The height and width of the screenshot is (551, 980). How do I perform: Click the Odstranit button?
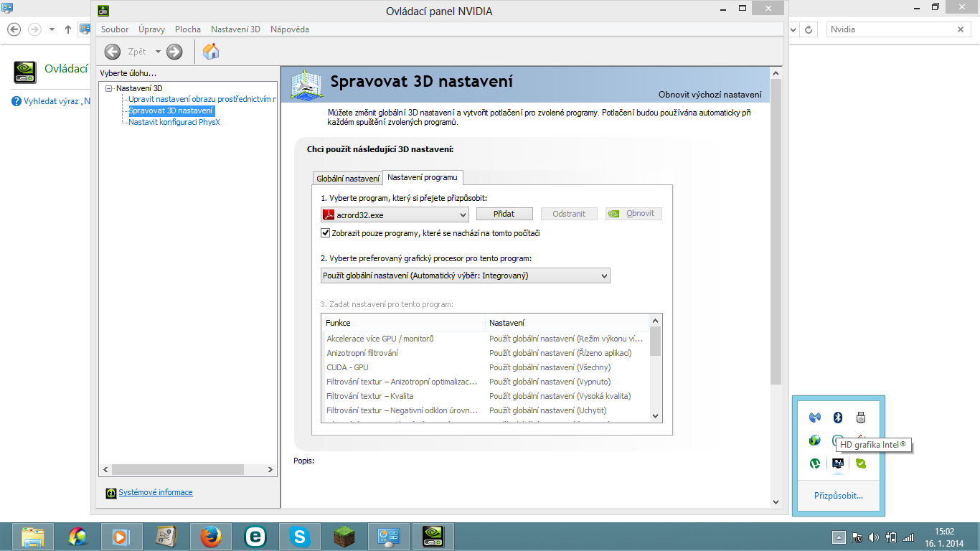pos(569,214)
